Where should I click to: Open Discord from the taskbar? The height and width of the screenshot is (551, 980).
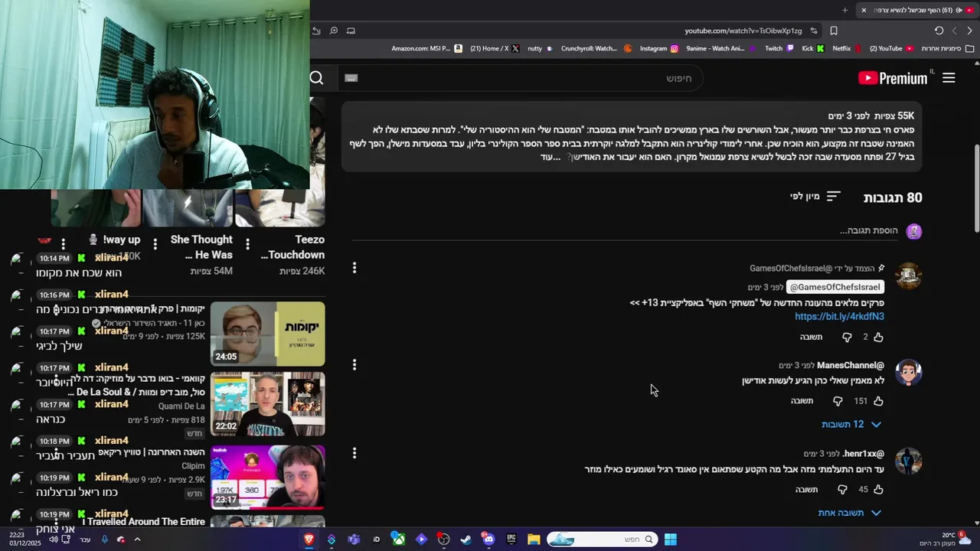[488, 540]
